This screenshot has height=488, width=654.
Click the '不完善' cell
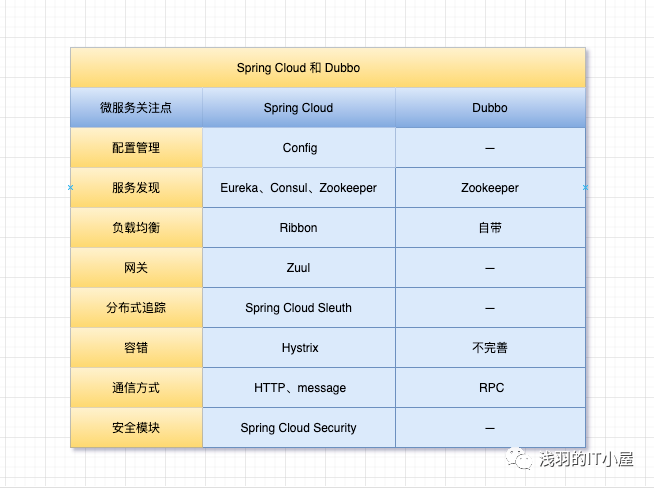(x=490, y=348)
